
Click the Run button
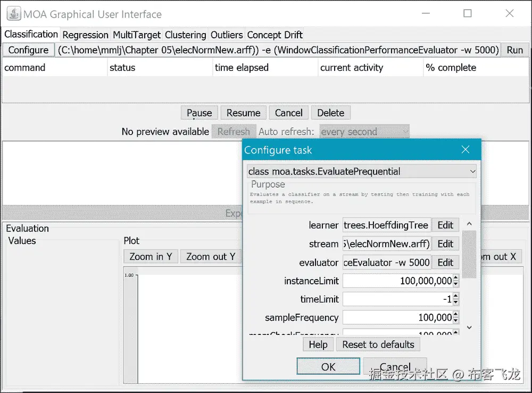(x=514, y=50)
